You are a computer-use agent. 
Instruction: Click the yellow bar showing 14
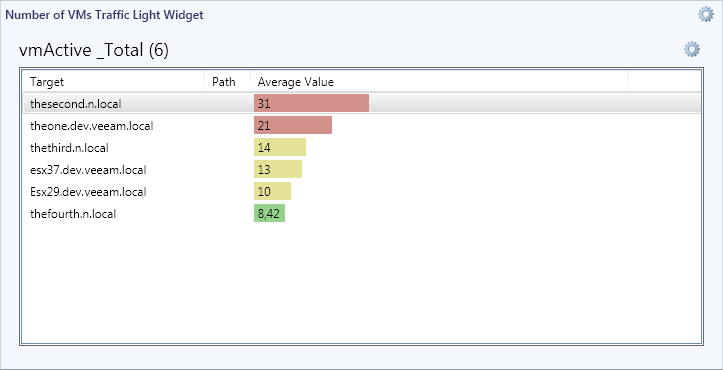tap(280, 148)
